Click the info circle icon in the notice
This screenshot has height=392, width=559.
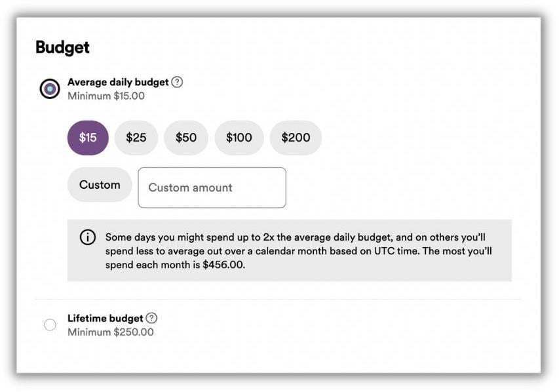pyautogui.click(x=88, y=237)
